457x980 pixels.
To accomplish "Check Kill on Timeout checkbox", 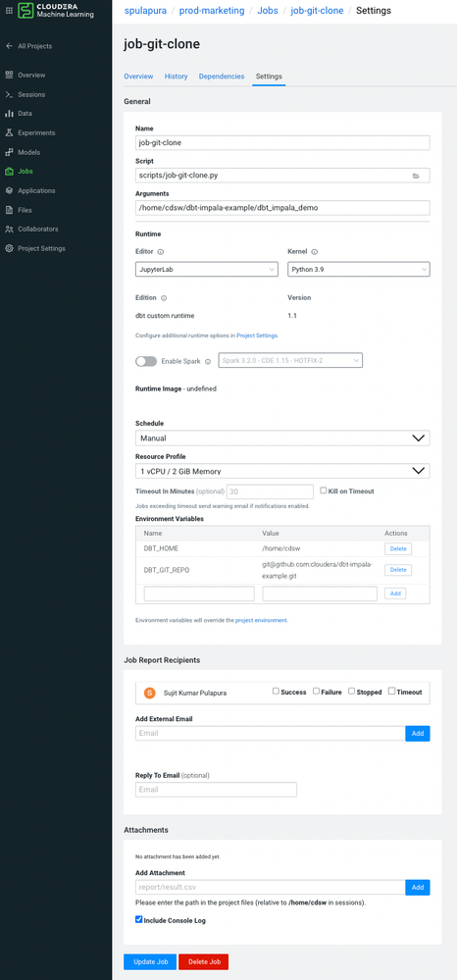I will click(x=324, y=490).
